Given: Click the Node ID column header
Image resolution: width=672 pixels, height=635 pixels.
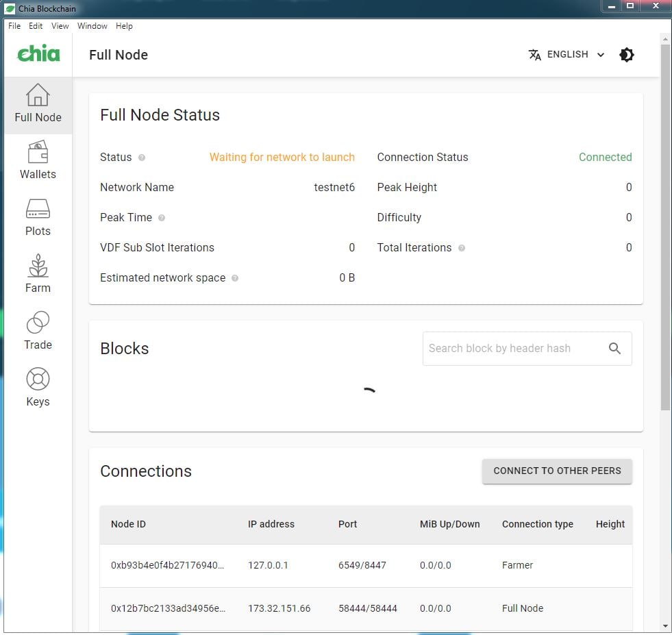Looking at the screenshot, I should (128, 524).
